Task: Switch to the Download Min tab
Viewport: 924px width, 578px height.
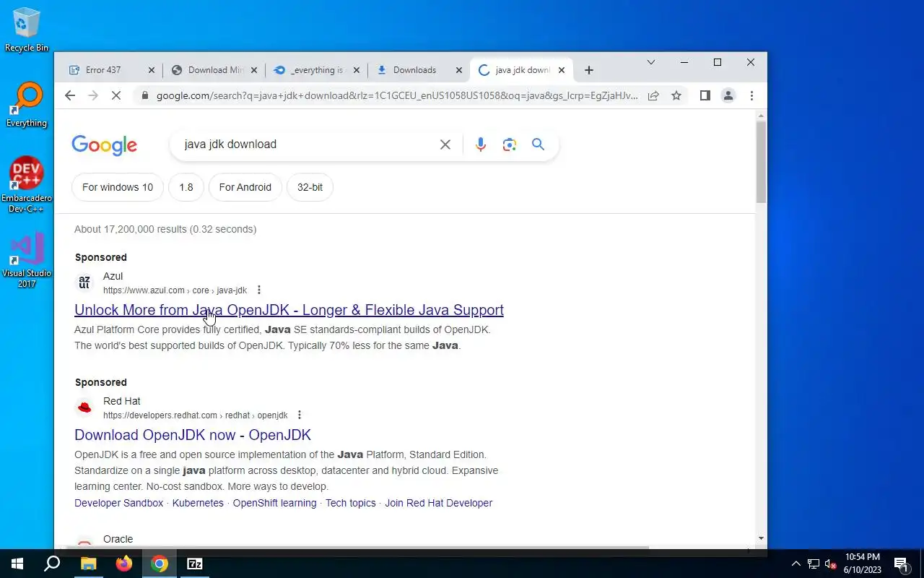Action: [217, 70]
